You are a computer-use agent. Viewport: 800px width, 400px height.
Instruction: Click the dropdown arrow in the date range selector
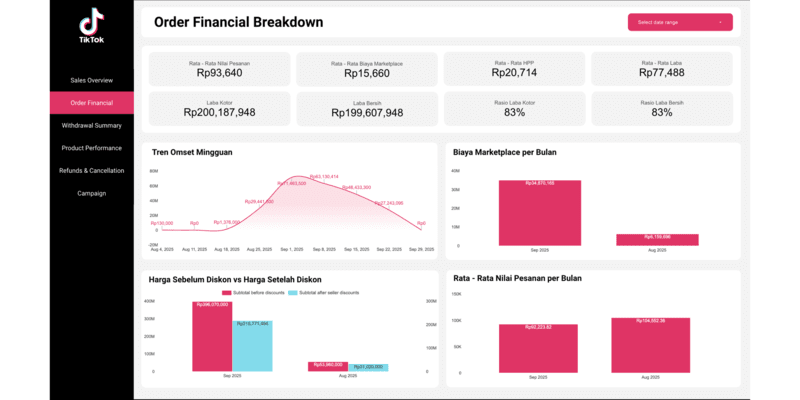tap(720, 22)
